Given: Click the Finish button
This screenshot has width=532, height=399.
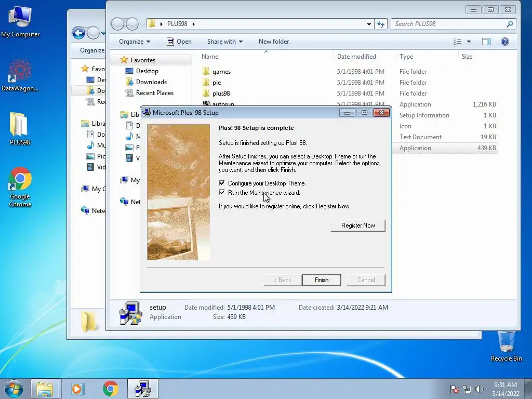Looking at the screenshot, I should pos(321,280).
